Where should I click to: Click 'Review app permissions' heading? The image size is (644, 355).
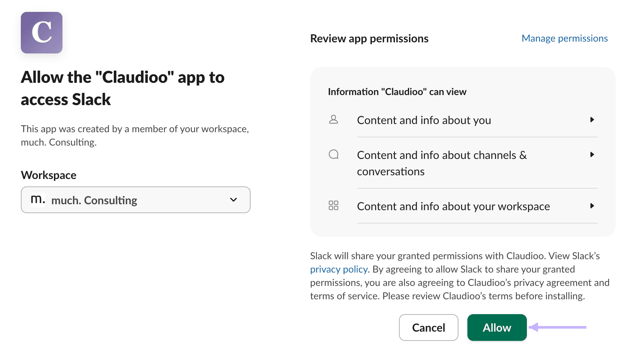point(369,39)
